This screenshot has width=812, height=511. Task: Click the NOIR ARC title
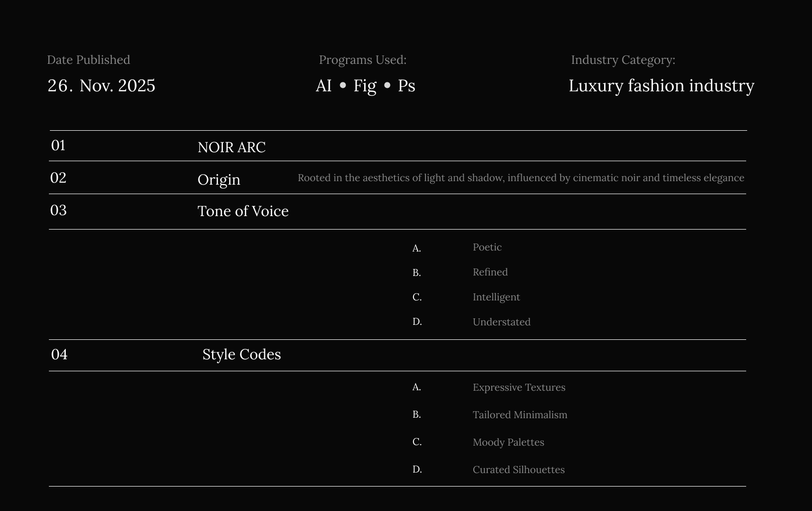tap(231, 147)
